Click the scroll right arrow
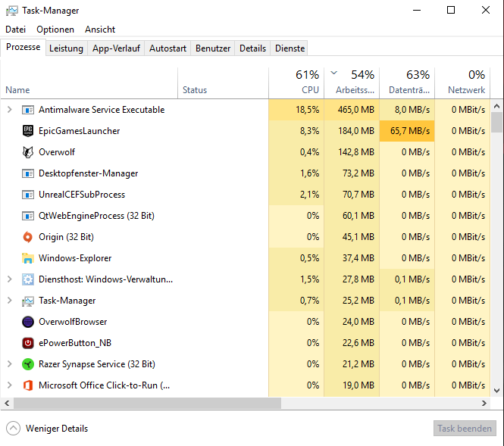 click(x=484, y=404)
